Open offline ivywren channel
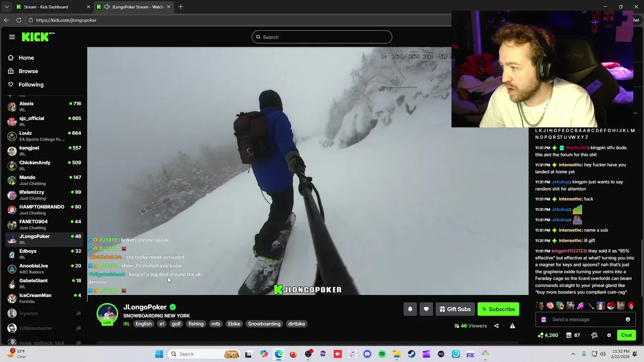The image size is (644, 362). click(x=44, y=313)
